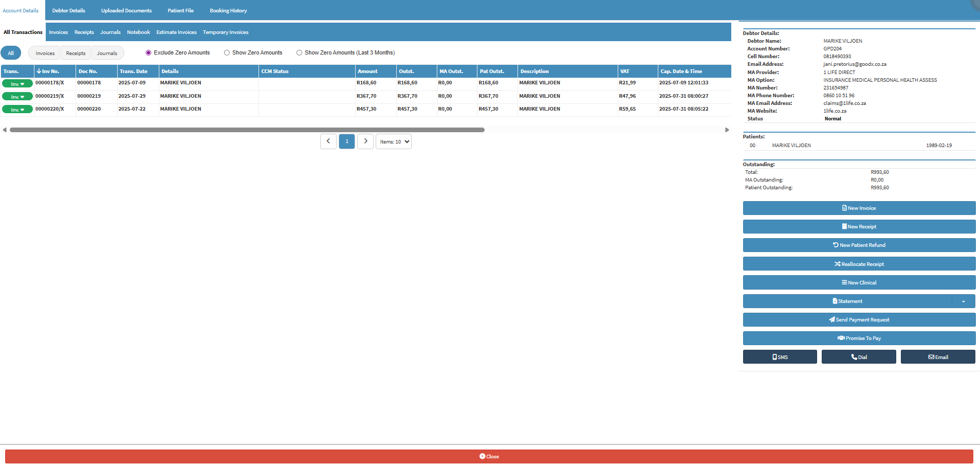Select Exclude Zero Amounts radio option
The image size is (980, 466).
(149, 53)
